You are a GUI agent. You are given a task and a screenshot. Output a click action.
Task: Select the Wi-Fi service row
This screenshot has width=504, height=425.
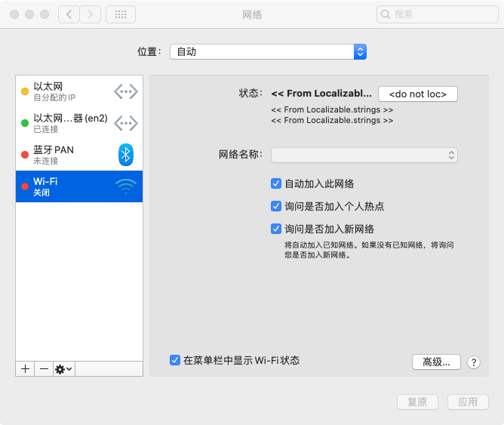79,186
